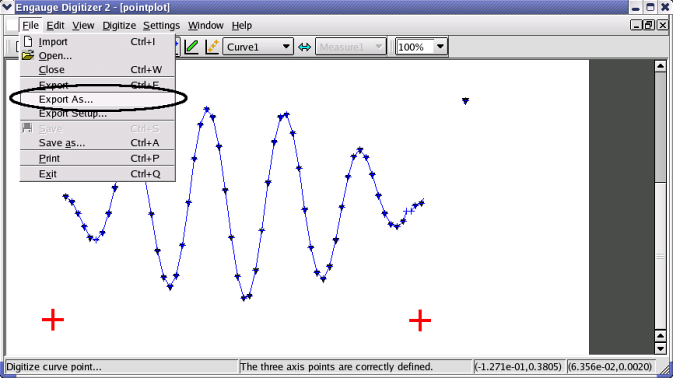Click the cyan measure arrows icon
This screenshot has height=378, width=673.
pyautogui.click(x=304, y=47)
